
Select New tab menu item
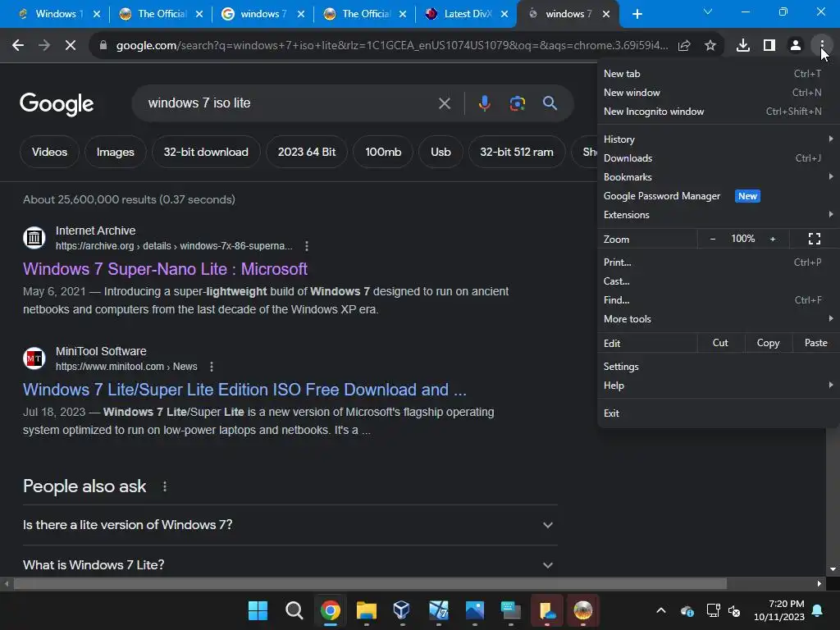(x=718, y=74)
